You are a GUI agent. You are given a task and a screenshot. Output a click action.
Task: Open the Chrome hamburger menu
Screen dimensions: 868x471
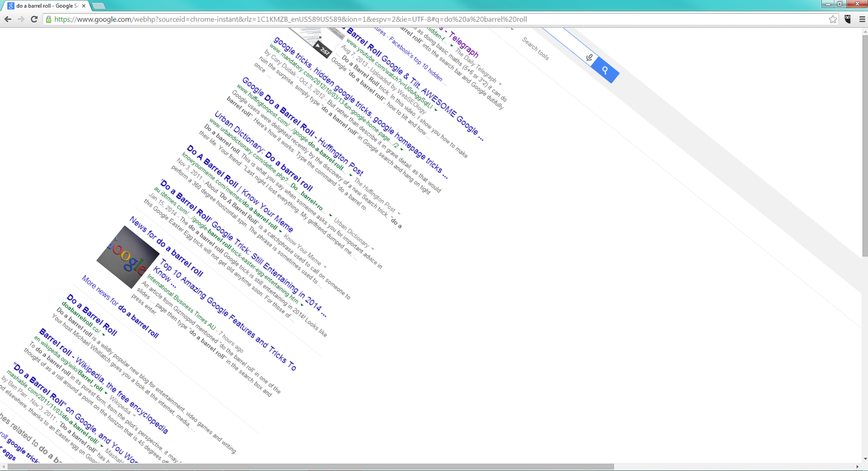tap(862, 19)
